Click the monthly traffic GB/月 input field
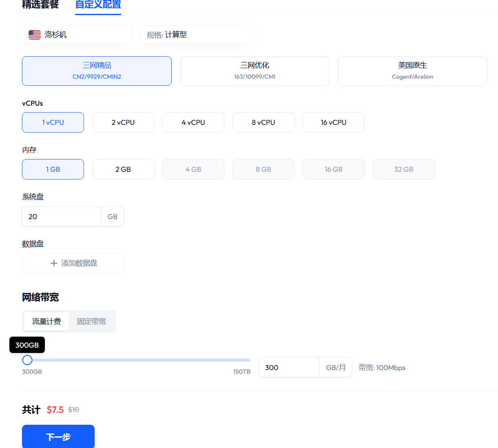This screenshot has width=498, height=448. [289, 368]
